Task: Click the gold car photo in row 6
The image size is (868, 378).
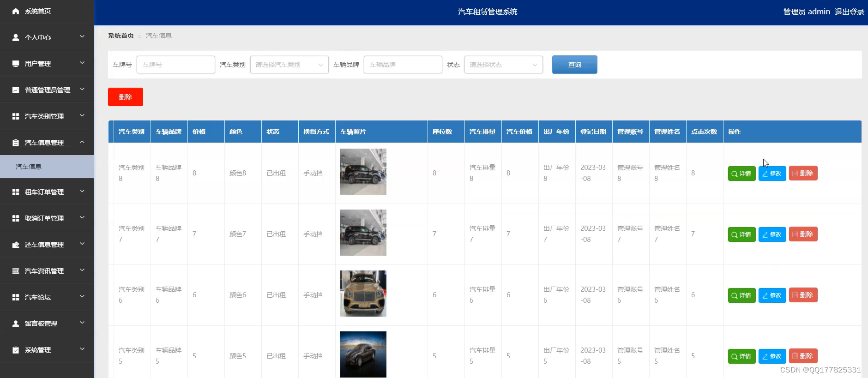Action: click(363, 294)
